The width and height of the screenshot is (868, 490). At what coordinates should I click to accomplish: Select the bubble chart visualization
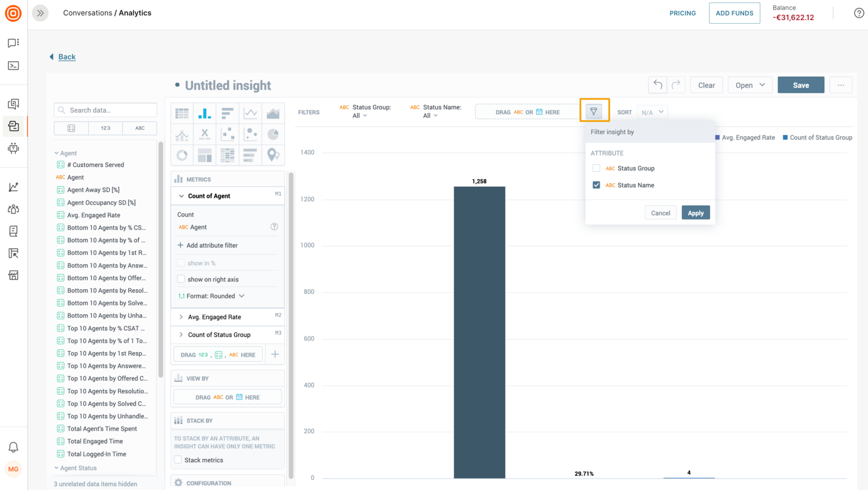click(250, 133)
